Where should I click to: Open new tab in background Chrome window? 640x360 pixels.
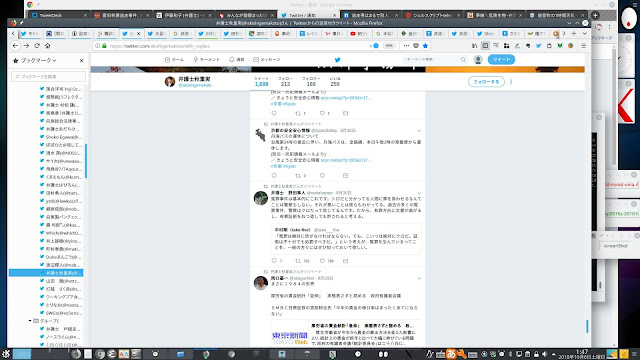pos(596,15)
